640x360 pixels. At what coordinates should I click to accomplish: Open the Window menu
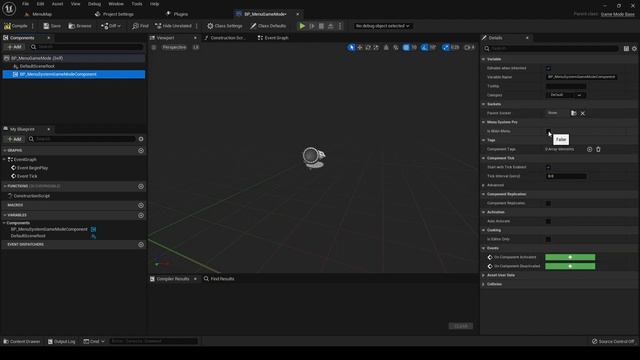pyautogui.click(x=116, y=4)
